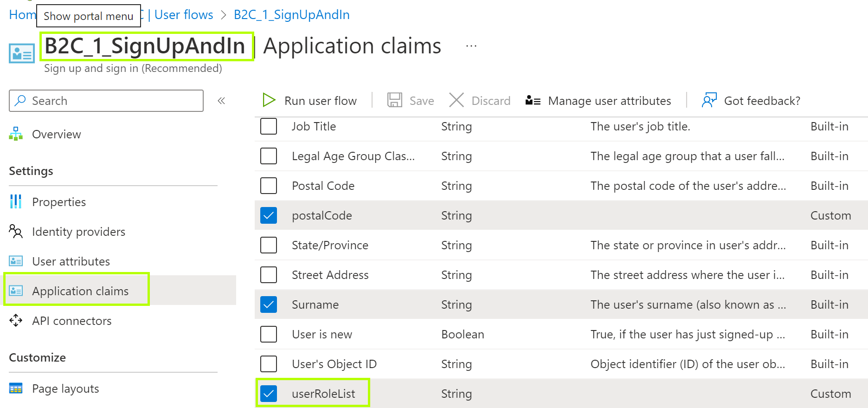Open the B2C_1_SignUpAndIn breadcrumb link
868x408 pixels.
coord(292,15)
